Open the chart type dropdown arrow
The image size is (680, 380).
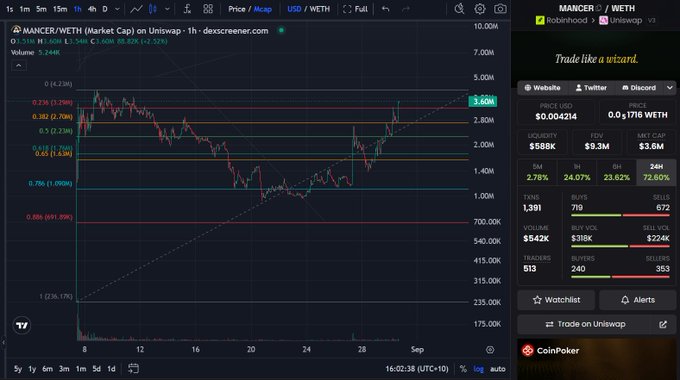167,9
